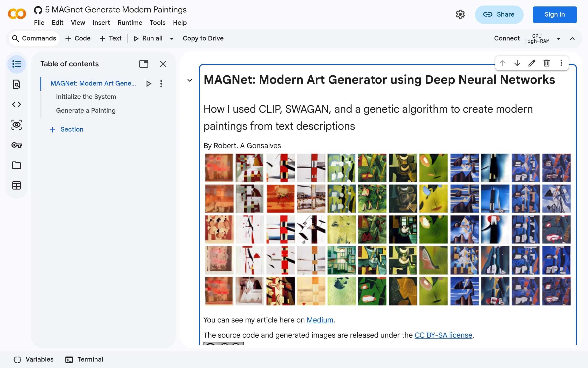The width and height of the screenshot is (588, 368).
Task: Move cell down with arrow icon
Action: pos(517,63)
